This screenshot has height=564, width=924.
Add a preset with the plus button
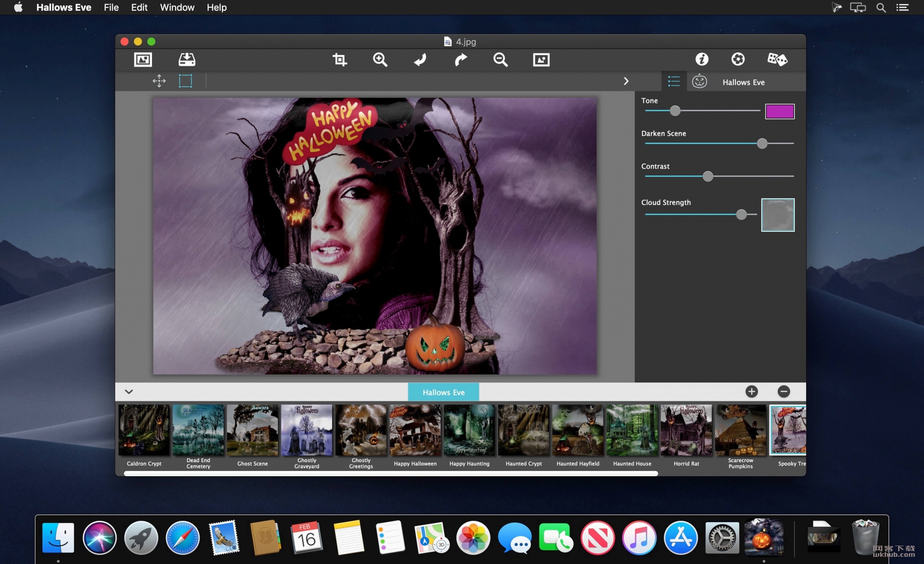pos(751,392)
